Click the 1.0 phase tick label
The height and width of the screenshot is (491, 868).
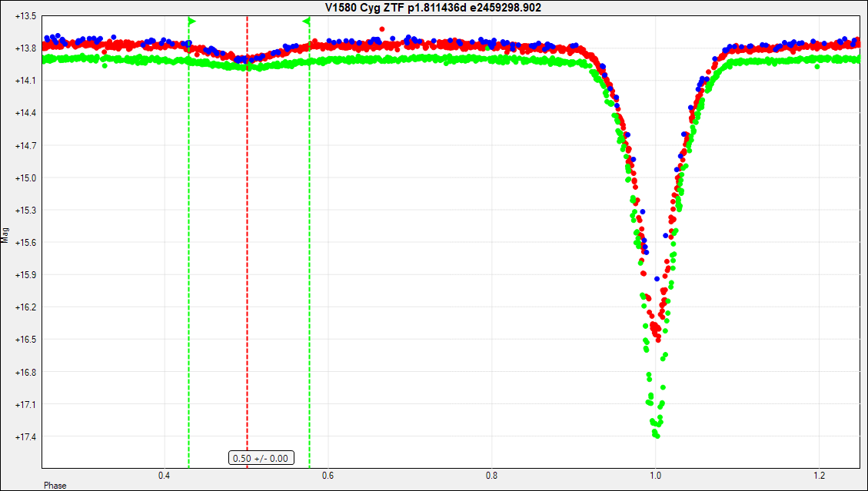656,476
